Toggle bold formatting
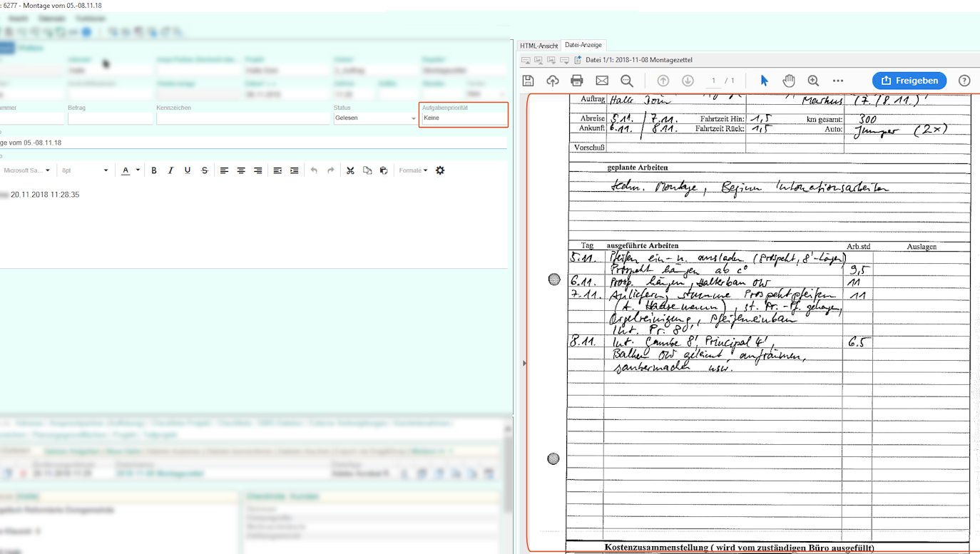Viewport: 980px width, 554px height. (x=154, y=170)
